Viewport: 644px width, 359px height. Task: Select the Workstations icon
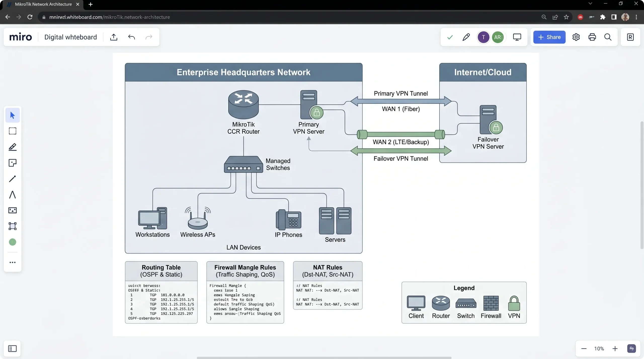coord(152,218)
